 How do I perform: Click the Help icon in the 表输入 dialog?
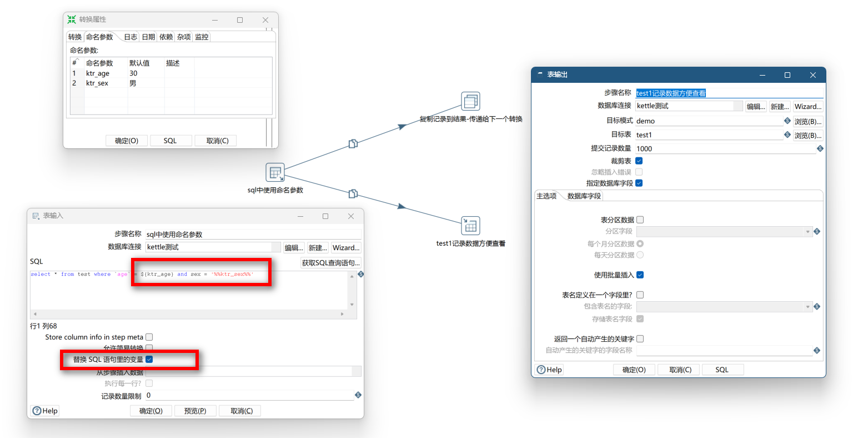(37, 410)
